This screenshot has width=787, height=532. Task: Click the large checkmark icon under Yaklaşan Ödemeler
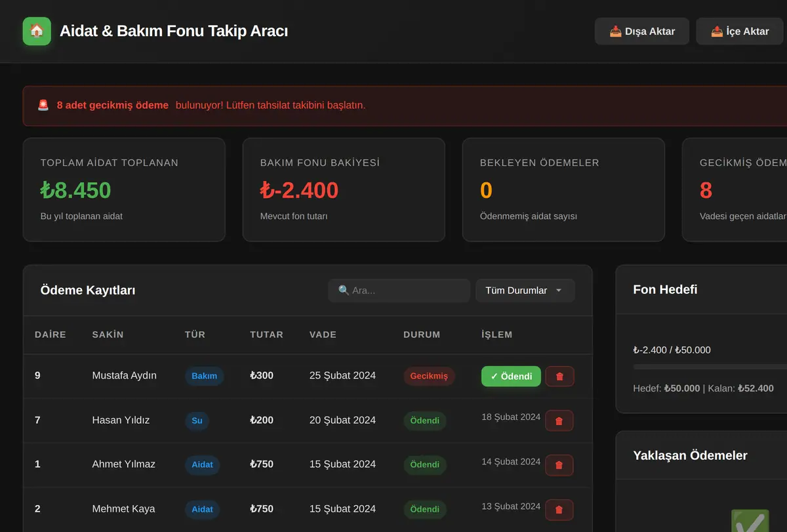pyautogui.click(x=750, y=522)
